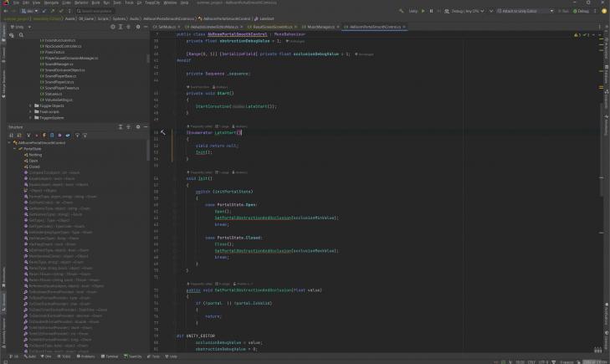Click the build hammer icon in toolbar
Image resolution: width=610 pixels, height=364 pixels.
point(402,11)
